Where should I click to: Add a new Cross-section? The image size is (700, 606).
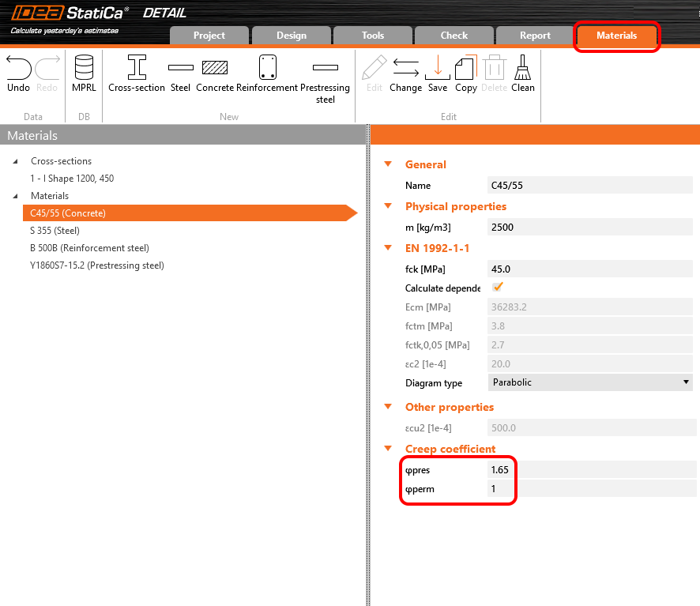coord(137,69)
